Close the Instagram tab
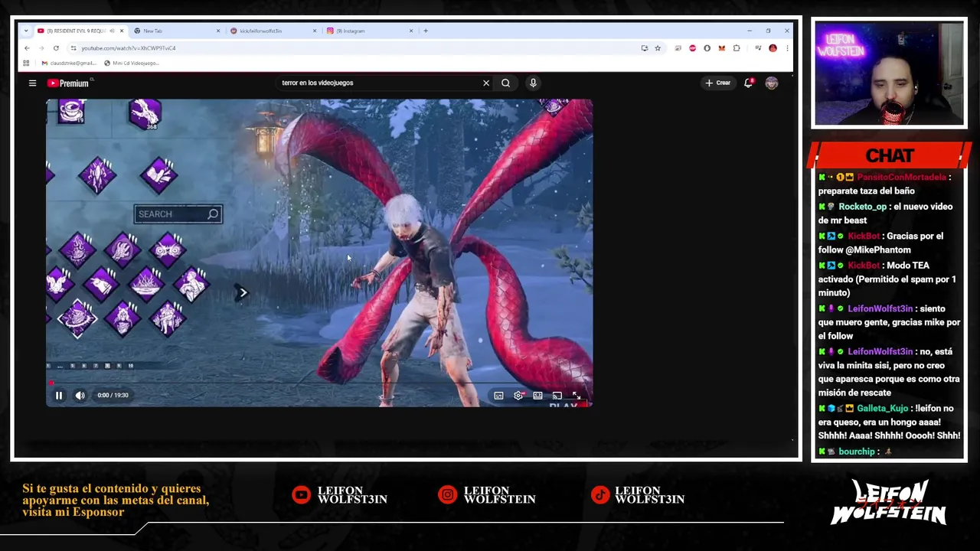The image size is (980, 551). 411,31
